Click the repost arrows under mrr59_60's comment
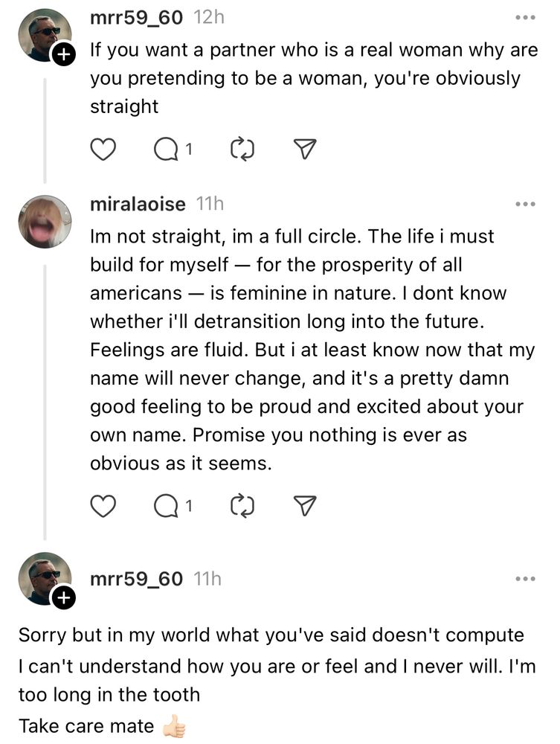The height and width of the screenshot is (744, 560). tap(243, 148)
